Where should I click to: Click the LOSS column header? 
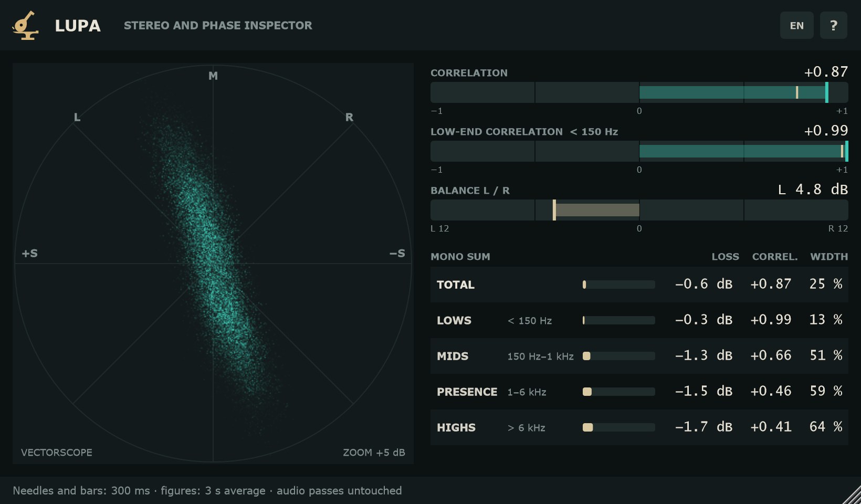(726, 257)
